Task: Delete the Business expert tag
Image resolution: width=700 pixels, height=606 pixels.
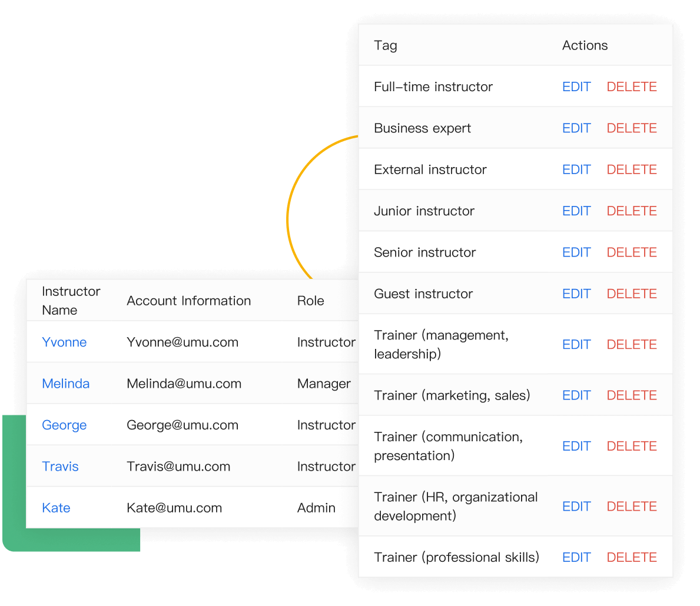Action: [631, 128]
